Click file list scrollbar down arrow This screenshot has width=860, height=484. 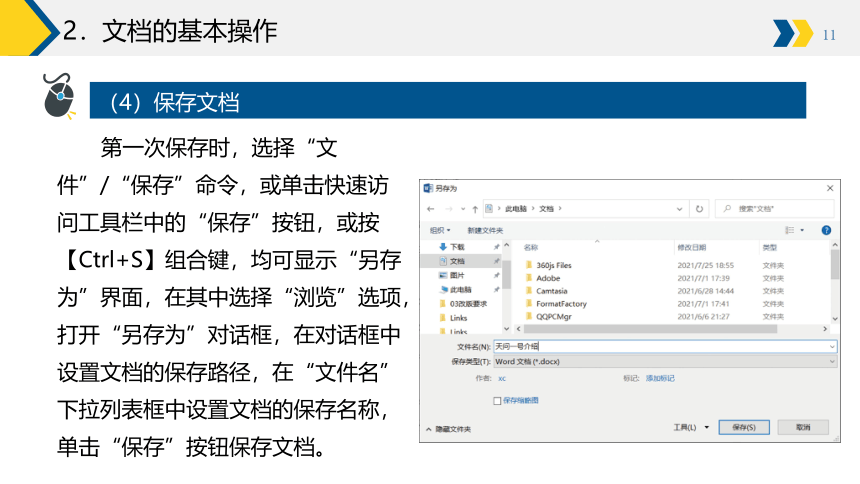coord(835,318)
